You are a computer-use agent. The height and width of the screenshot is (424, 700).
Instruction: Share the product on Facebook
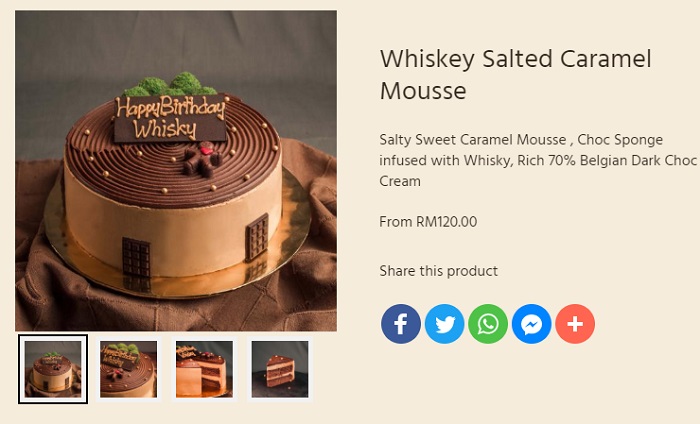tap(400, 324)
